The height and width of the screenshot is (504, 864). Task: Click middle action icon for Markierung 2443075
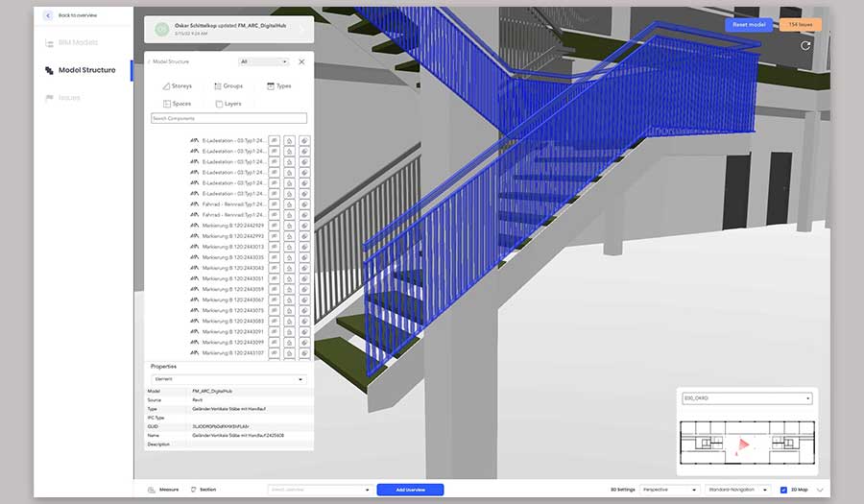(x=289, y=310)
